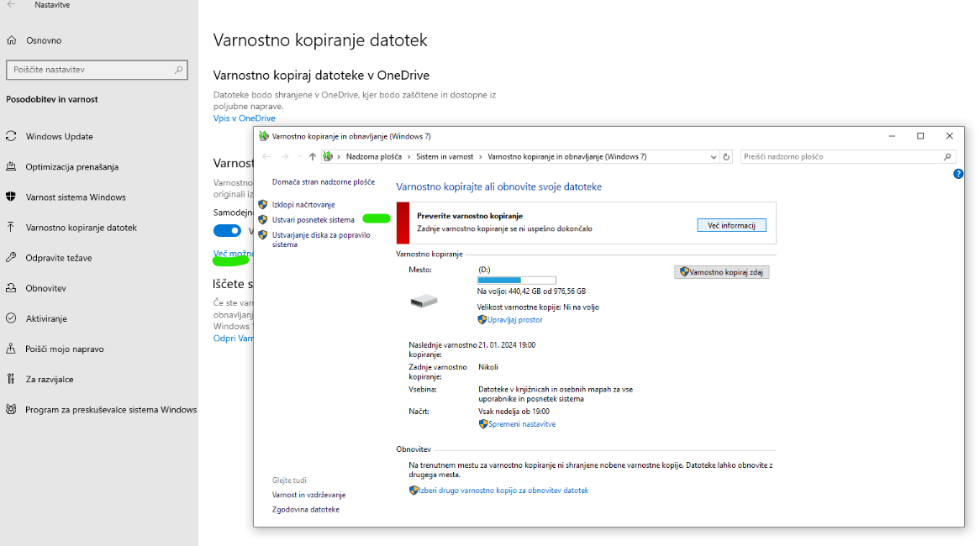Click Sistem in varnost breadcrumb segment

click(445, 157)
